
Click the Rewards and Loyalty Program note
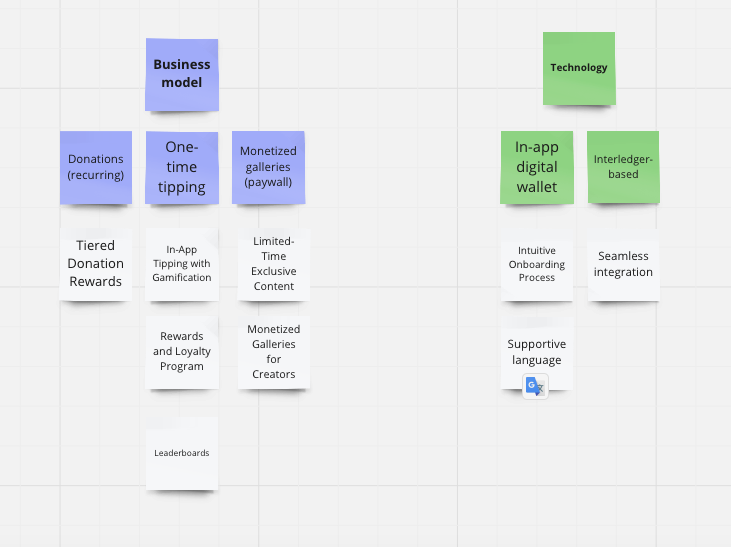point(182,353)
